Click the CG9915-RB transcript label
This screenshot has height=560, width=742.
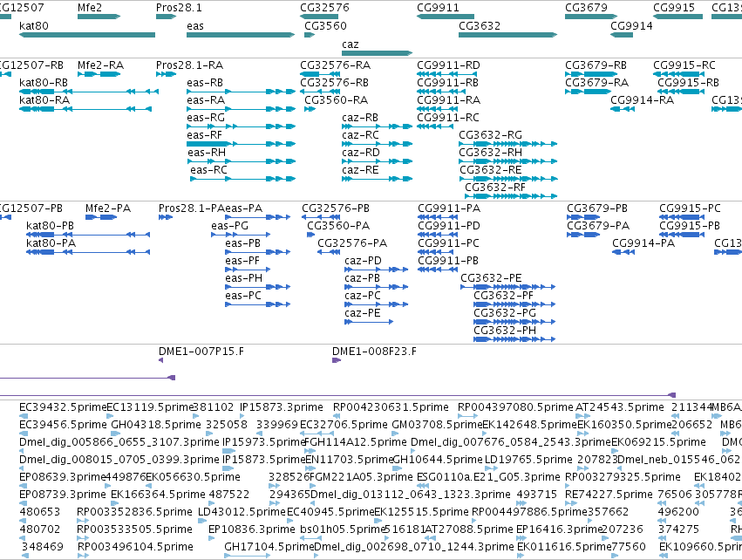coord(689,83)
